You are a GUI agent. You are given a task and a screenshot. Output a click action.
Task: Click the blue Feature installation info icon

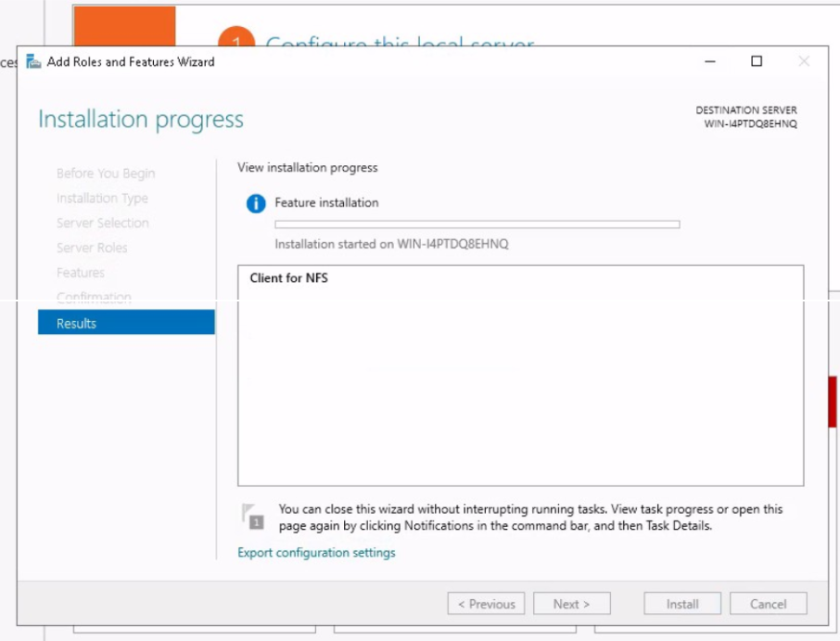point(256,204)
